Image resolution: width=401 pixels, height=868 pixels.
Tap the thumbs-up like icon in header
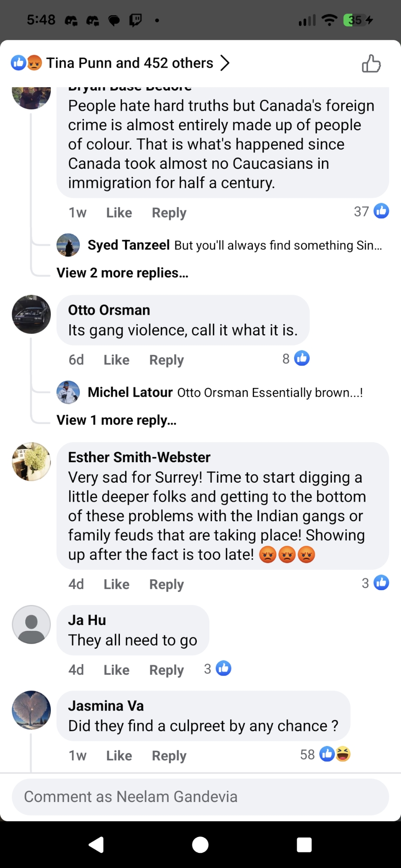371,64
